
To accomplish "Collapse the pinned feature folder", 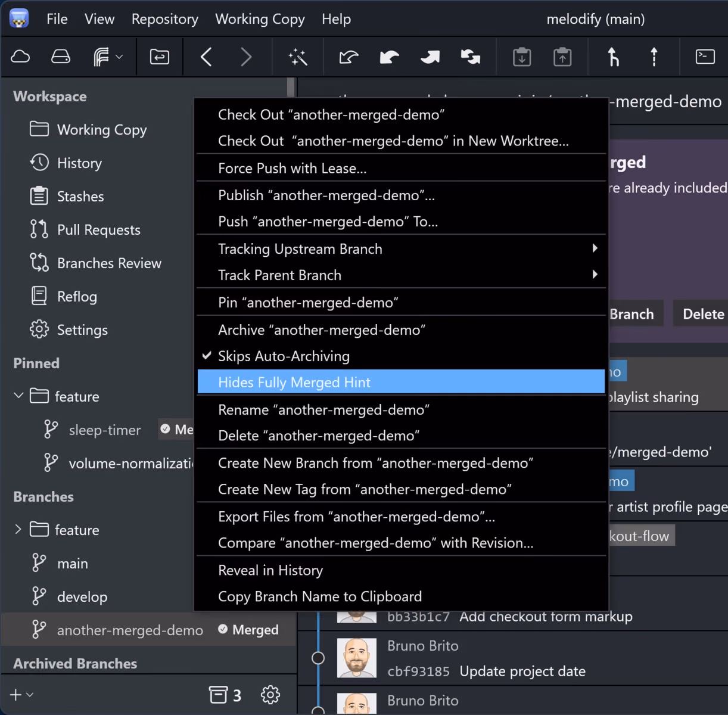I will [18, 396].
